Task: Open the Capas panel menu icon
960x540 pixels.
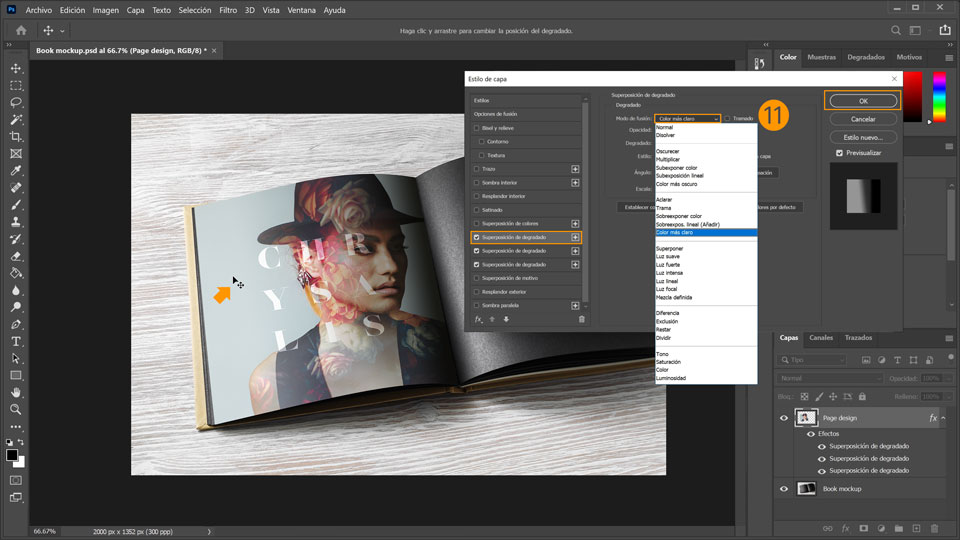Action: pyautogui.click(x=949, y=338)
